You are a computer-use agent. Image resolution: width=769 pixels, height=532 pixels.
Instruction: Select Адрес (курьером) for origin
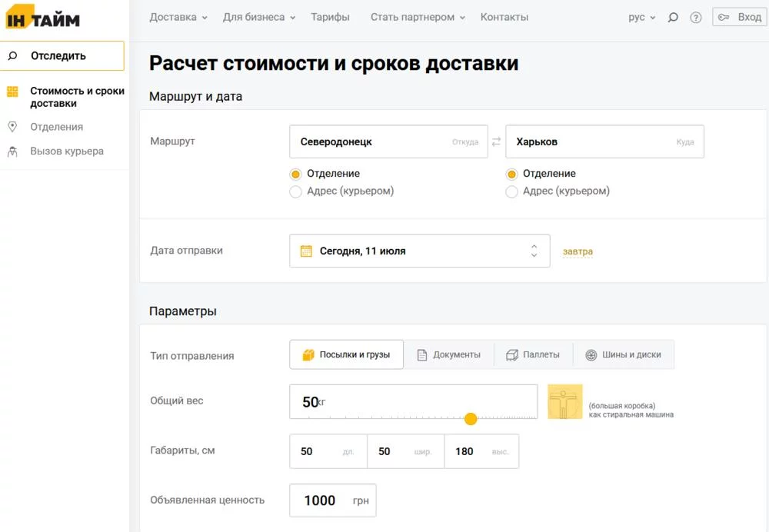(x=295, y=191)
